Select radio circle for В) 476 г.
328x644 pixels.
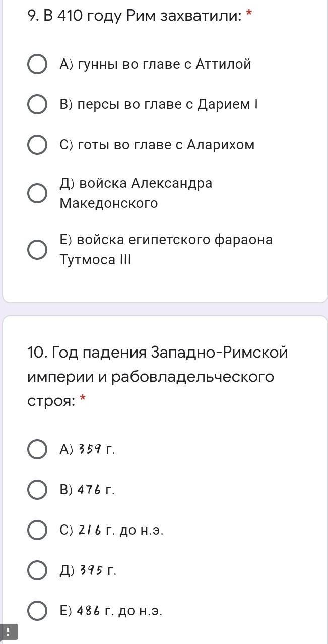click(37, 489)
